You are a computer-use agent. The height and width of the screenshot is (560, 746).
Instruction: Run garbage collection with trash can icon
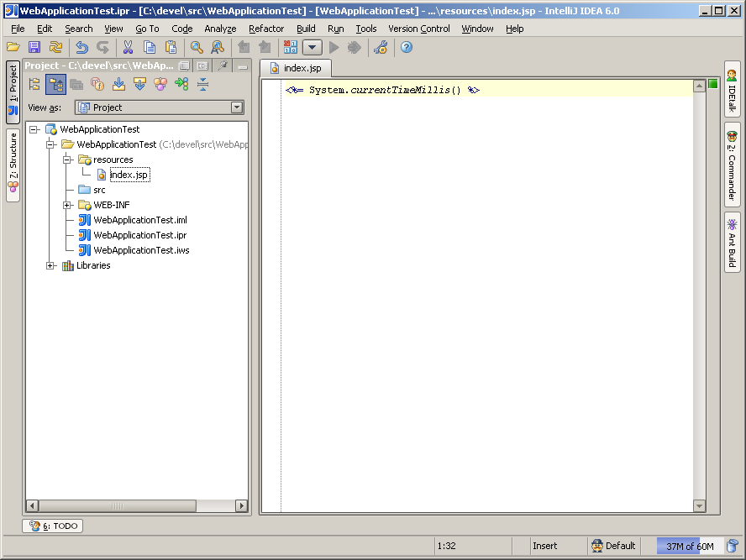click(733, 547)
